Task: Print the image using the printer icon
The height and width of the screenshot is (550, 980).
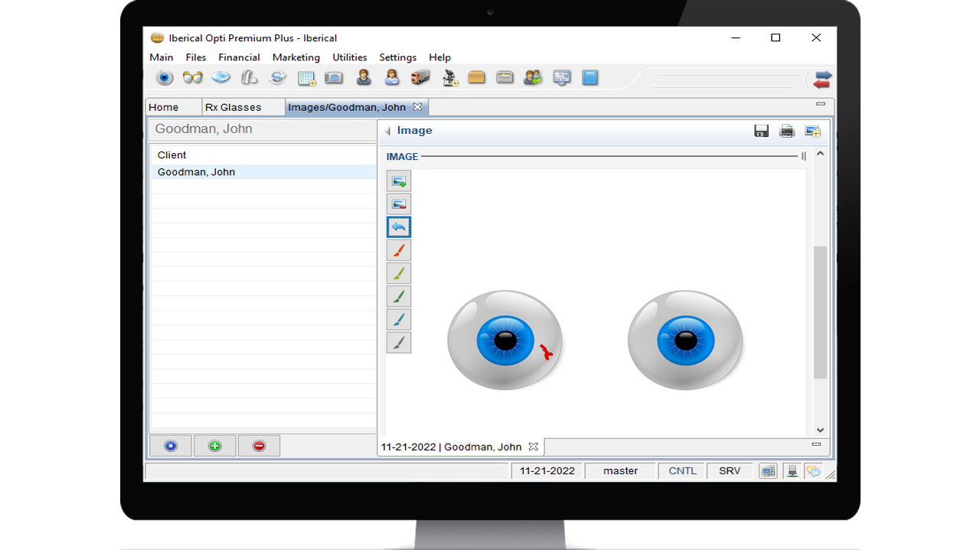Action: click(786, 131)
